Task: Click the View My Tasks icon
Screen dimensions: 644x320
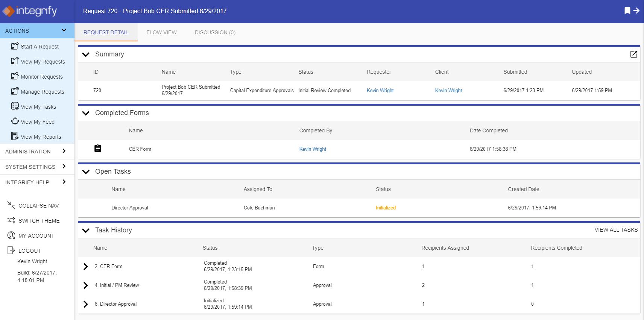Action: click(15, 106)
